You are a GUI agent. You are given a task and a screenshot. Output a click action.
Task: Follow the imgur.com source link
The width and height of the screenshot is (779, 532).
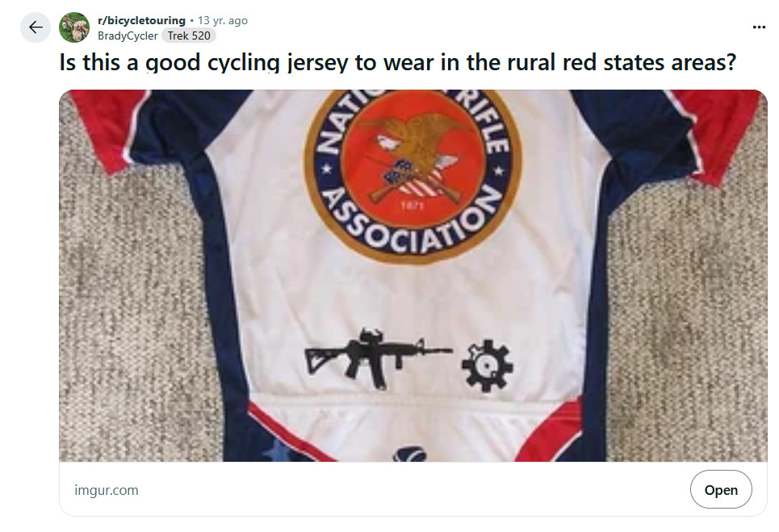(x=107, y=490)
